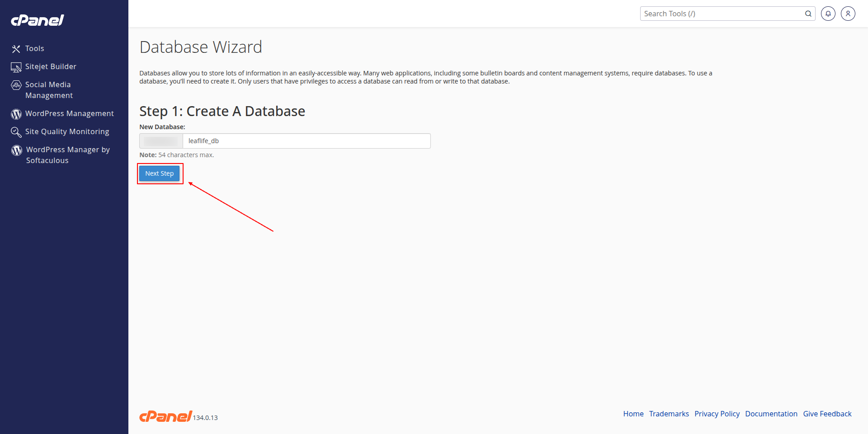This screenshot has height=434, width=868.
Task: Click the WordPress Manager by Softaculous icon
Action: (17, 150)
